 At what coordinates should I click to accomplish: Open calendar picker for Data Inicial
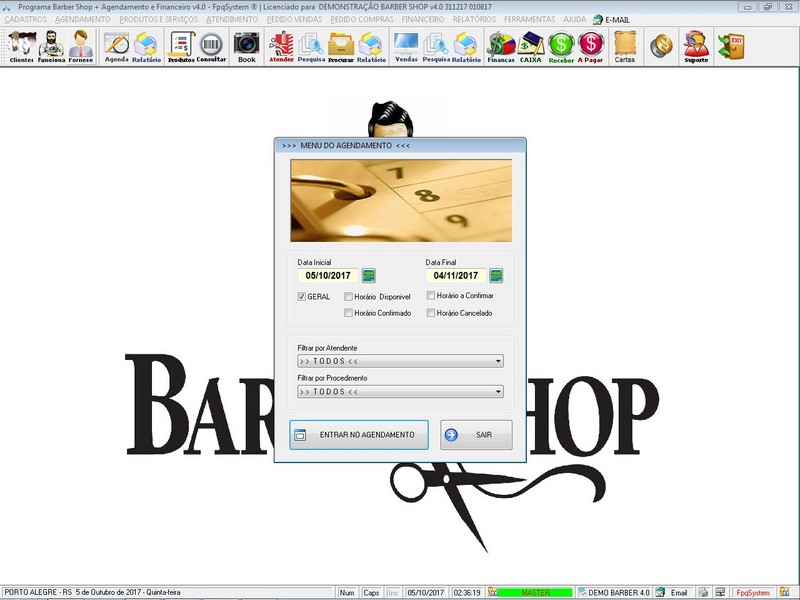(x=368, y=276)
